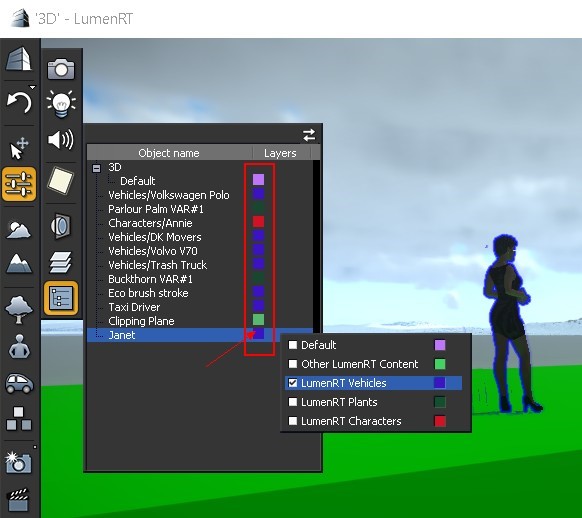Open the car vehicles library icon

[x=19, y=383]
